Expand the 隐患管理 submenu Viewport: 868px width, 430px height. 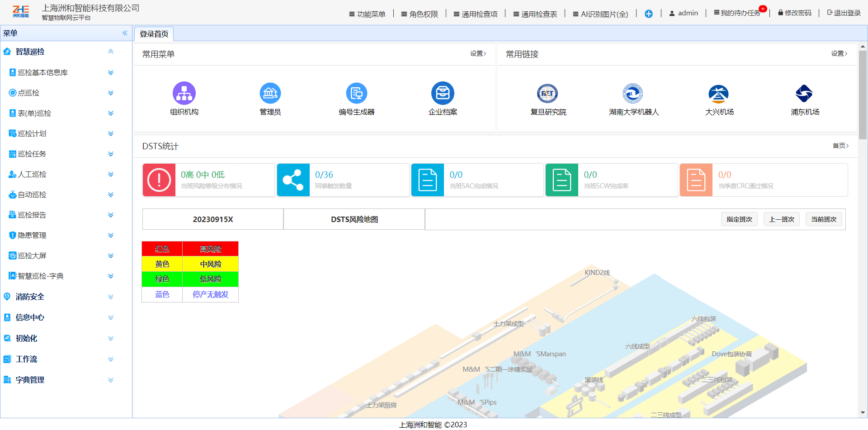[111, 235]
